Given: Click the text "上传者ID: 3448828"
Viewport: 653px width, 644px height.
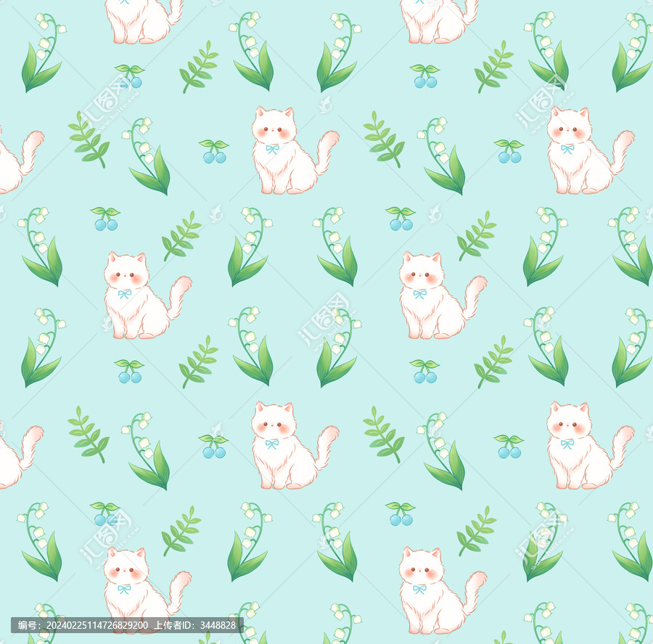Looking at the screenshot, I should click(195, 625).
